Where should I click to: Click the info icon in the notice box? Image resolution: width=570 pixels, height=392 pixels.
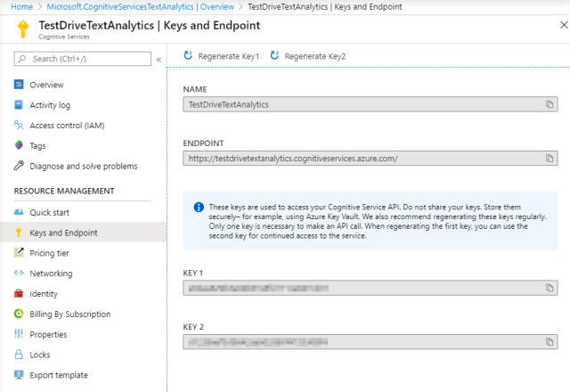199,208
